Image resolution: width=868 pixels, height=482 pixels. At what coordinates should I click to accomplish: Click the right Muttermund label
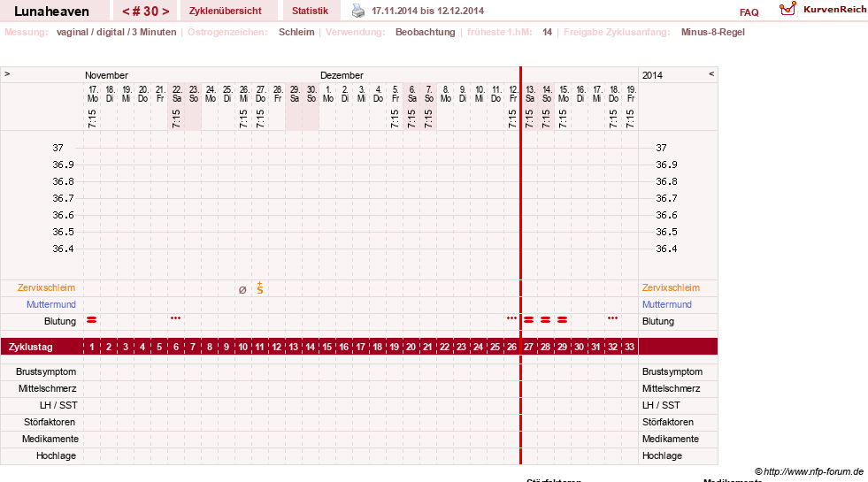tap(666, 304)
